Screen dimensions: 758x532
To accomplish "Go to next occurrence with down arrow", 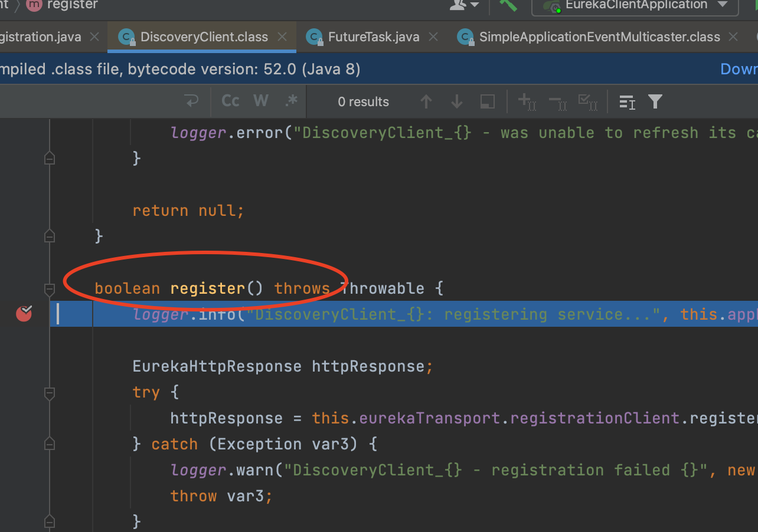I will click(456, 102).
